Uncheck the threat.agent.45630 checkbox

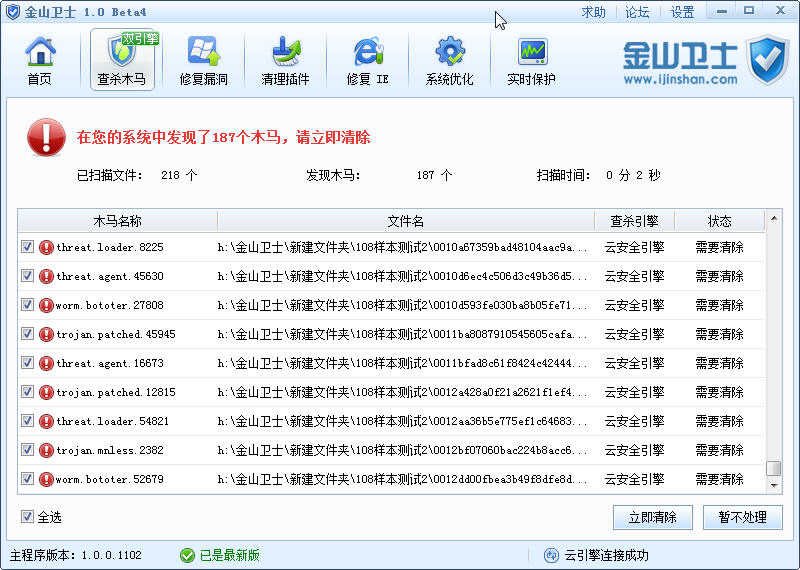(x=28, y=276)
